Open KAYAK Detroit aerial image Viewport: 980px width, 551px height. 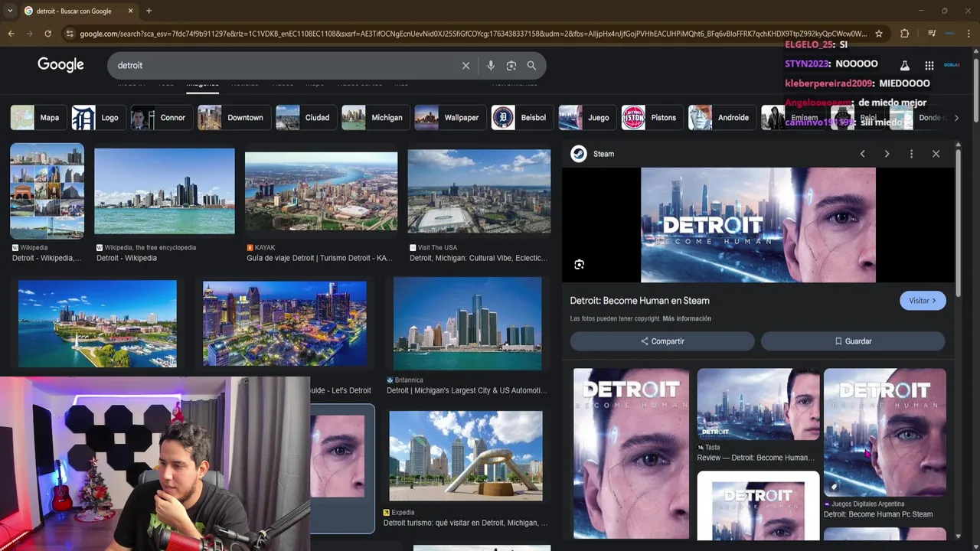[x=321, y=191]
